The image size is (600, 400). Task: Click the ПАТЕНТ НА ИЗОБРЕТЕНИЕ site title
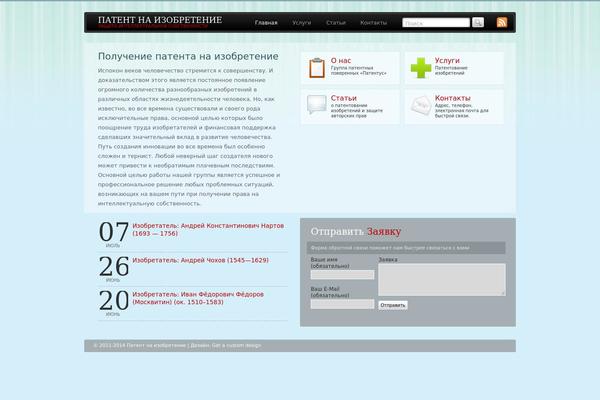[x=160, y=20]
